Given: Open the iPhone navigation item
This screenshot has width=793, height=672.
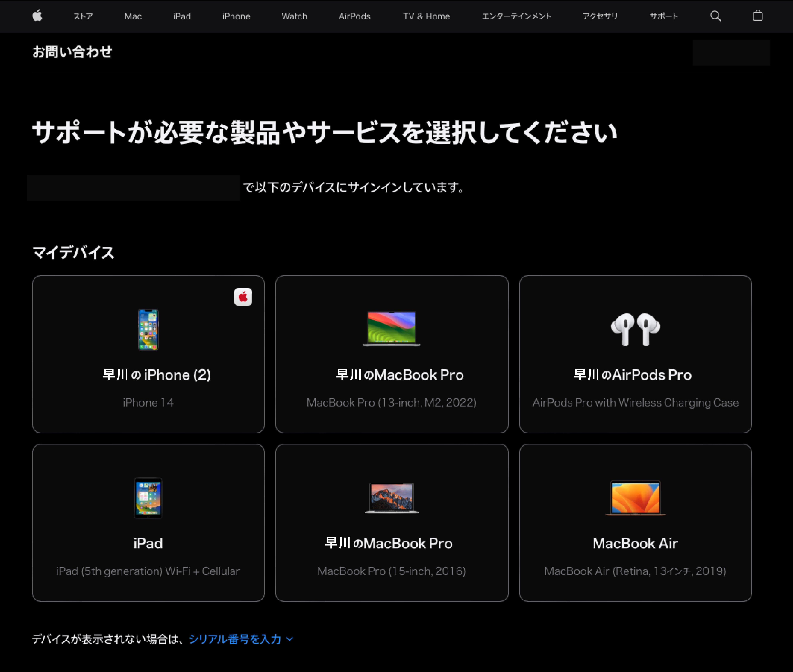Looking at the screenshot, I should click(236, 16).
